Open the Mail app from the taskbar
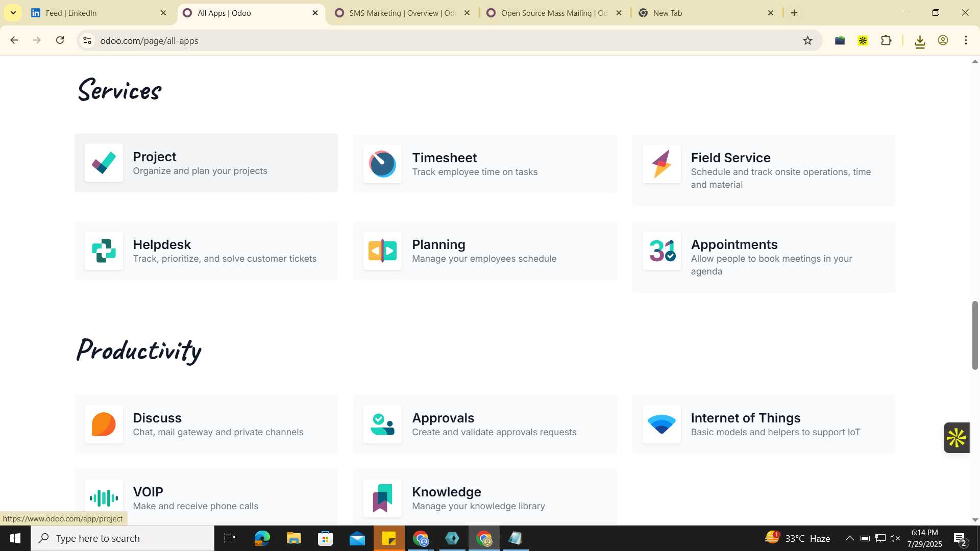The width and height of the screenshot is (980, 551). pyautogui.click(x=357, y=538)
